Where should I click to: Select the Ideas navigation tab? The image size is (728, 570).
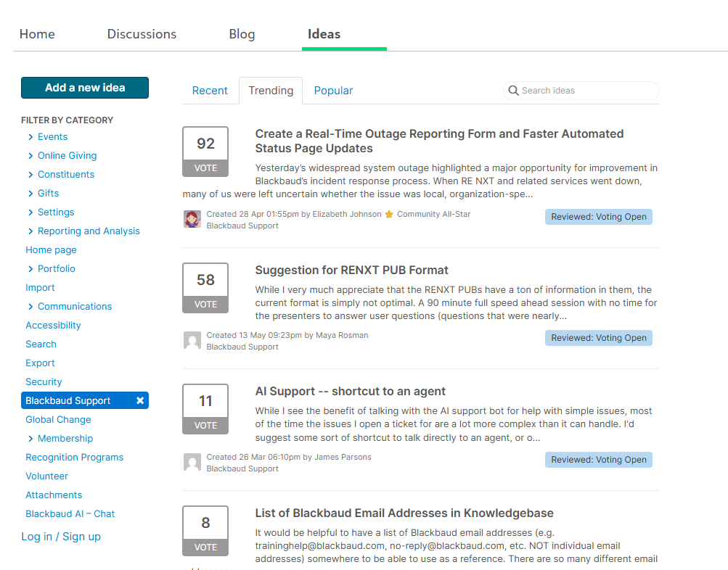[x=324, y=34]
